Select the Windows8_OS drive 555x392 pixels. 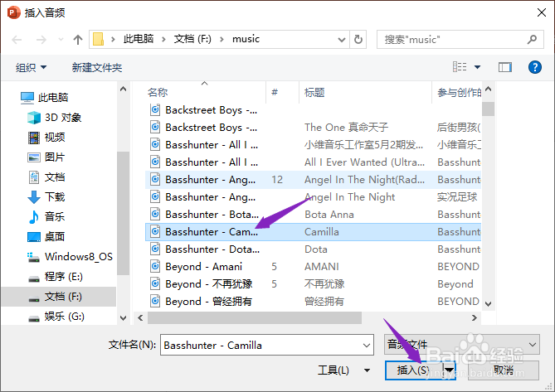point(70,257)
